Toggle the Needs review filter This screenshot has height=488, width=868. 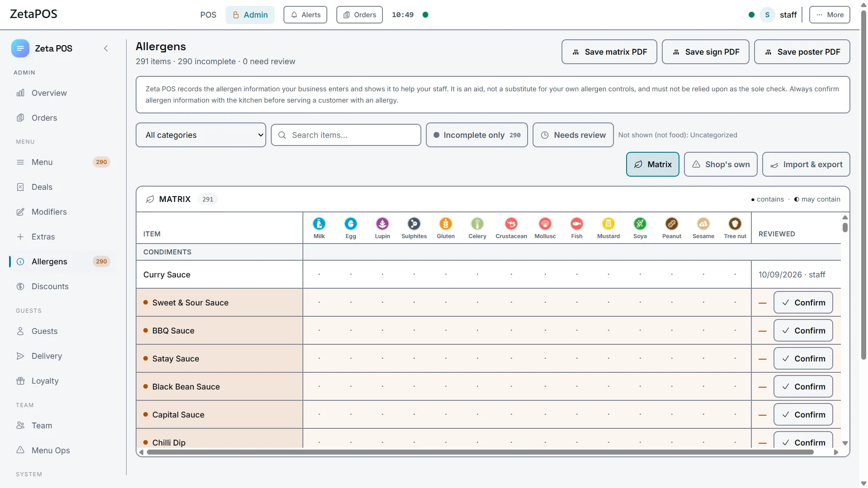(573, 135)
